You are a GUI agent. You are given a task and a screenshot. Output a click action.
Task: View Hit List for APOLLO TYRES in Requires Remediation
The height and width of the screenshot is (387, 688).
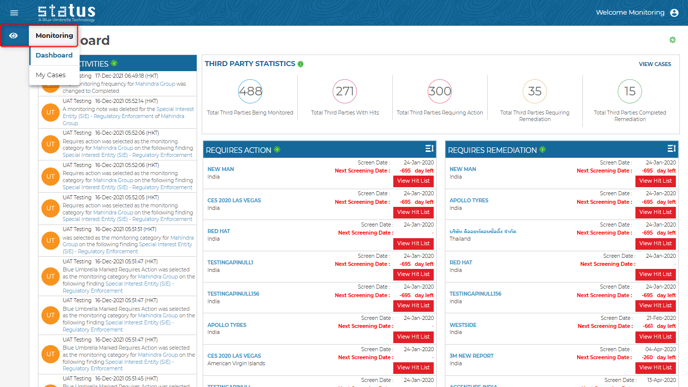point(656,212)
